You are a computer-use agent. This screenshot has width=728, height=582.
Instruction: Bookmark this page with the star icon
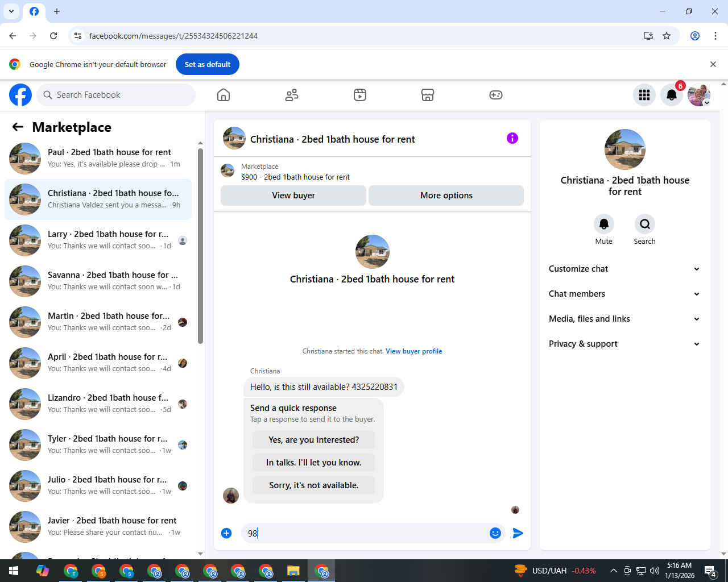point(667,36)
